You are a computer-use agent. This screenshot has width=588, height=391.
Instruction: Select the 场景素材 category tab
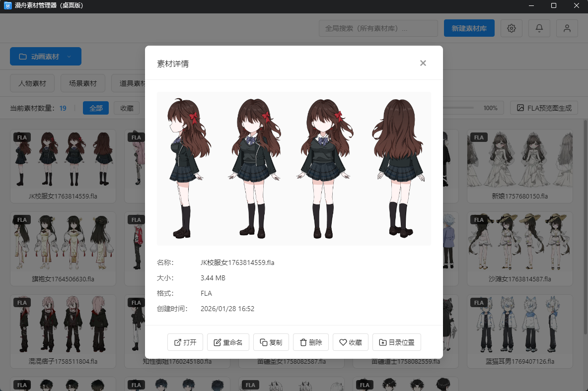(83, 83)
